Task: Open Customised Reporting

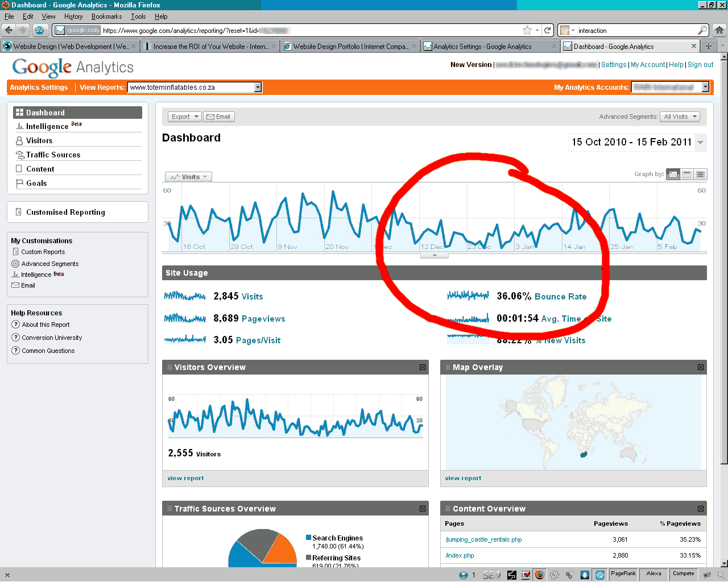Action: click(65, 212)
